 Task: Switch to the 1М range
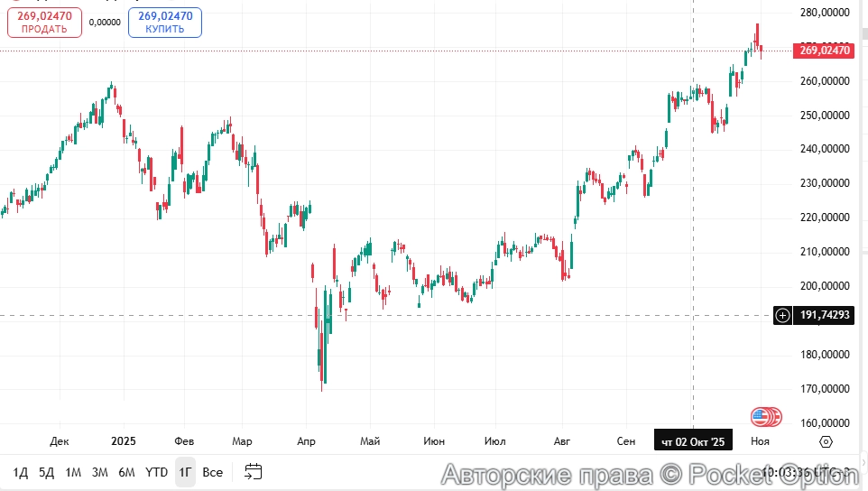pyautogui.click(x=73, y=472)
